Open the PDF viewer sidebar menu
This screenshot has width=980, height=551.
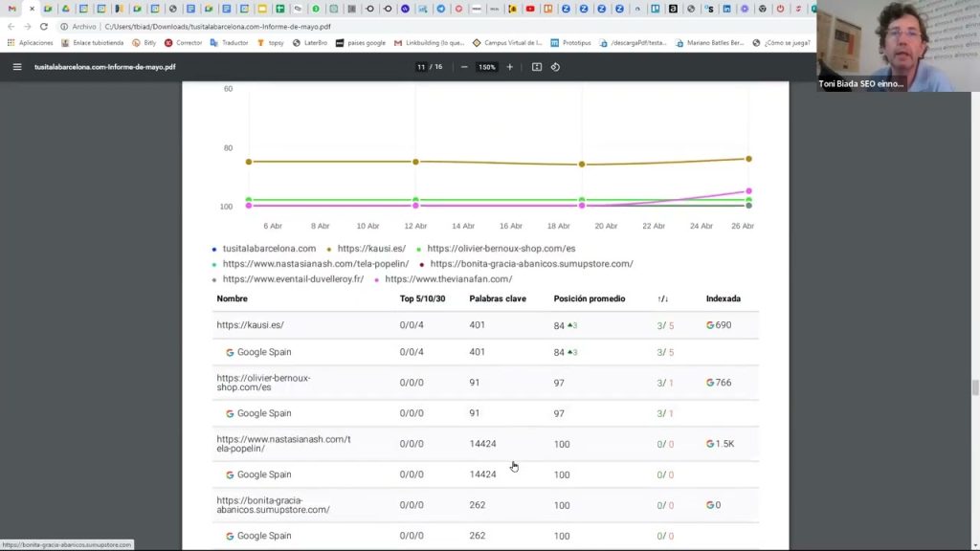pos(17,67)
